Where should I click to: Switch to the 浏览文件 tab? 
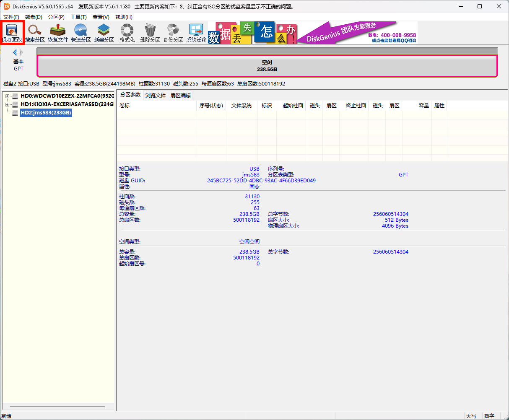[156, 96]
